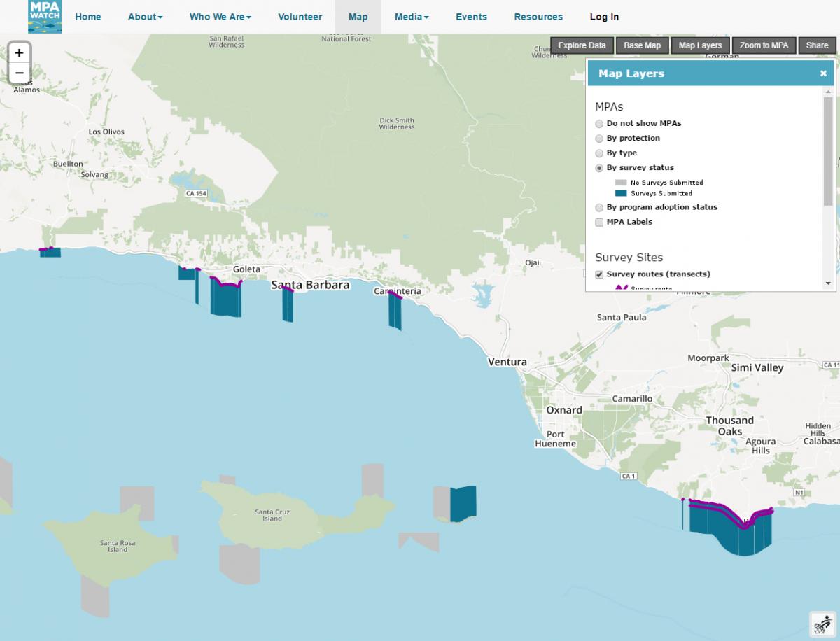This screenshot has width=840, height=641.
Task: Click the "Buellton" map label
Action: coord(68,164)
